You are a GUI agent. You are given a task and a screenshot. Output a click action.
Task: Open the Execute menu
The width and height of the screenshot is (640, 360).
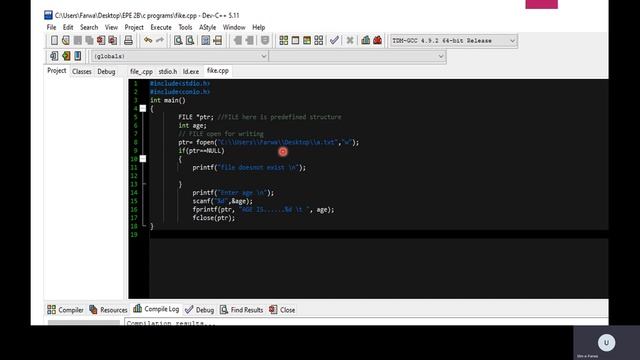click(161, 27)
